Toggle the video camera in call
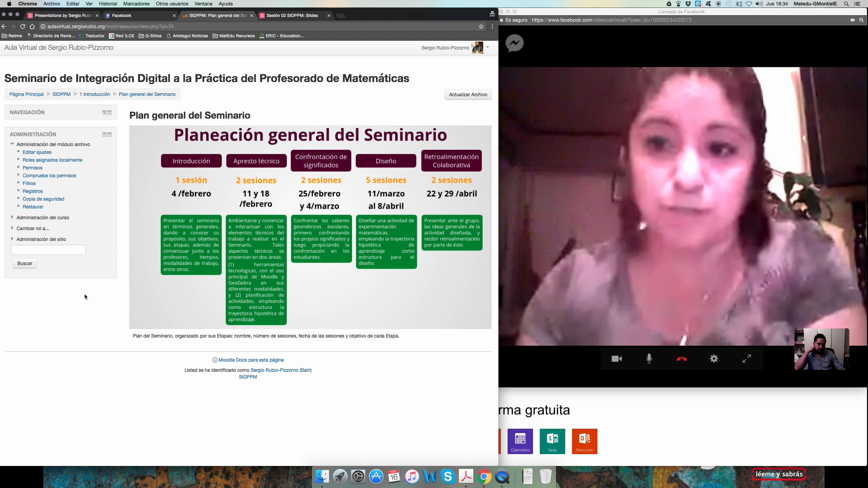Screen dimensions: 868x488 tap(617, 359)
